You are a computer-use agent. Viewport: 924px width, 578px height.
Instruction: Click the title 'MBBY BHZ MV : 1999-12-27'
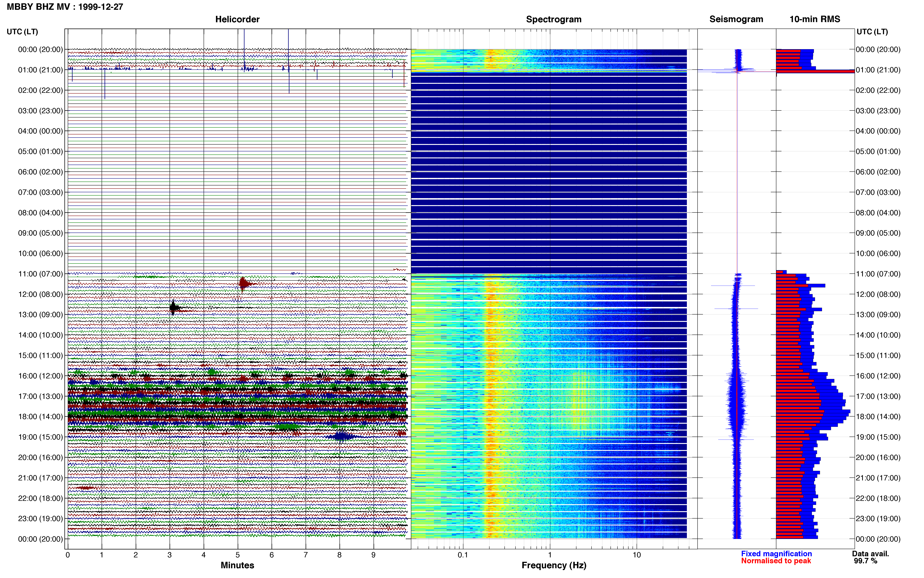(65, 6)
